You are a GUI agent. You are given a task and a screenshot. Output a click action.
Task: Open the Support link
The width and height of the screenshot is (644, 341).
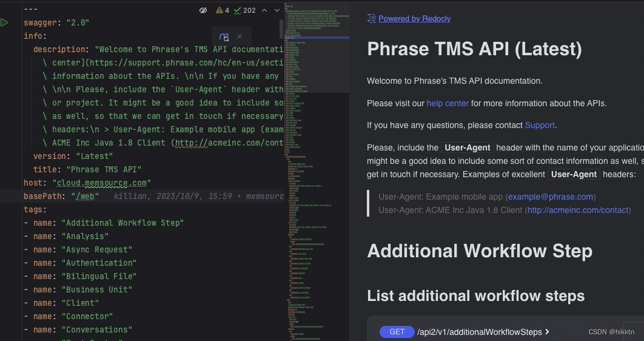click(540, 126)
